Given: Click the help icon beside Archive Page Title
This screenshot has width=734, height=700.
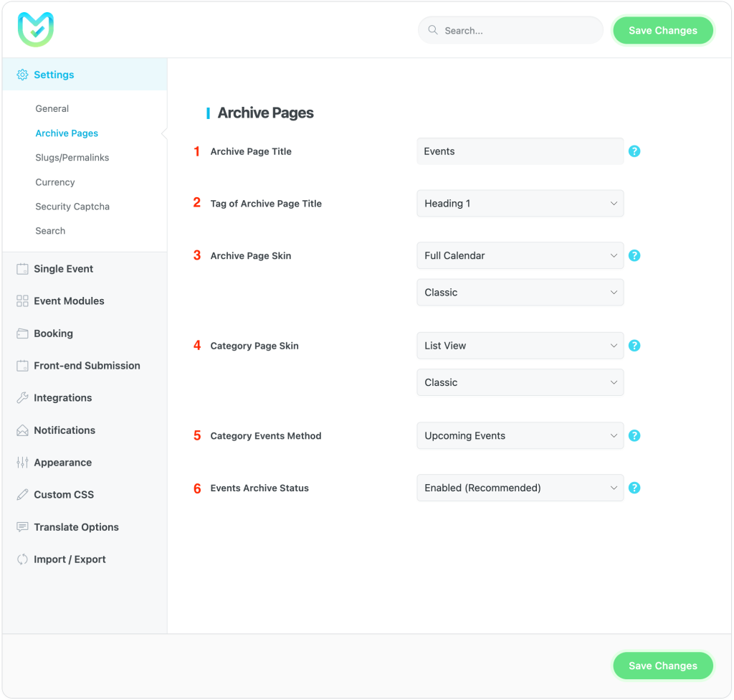Looking at the screenshot, I should (x=634, y=151).
